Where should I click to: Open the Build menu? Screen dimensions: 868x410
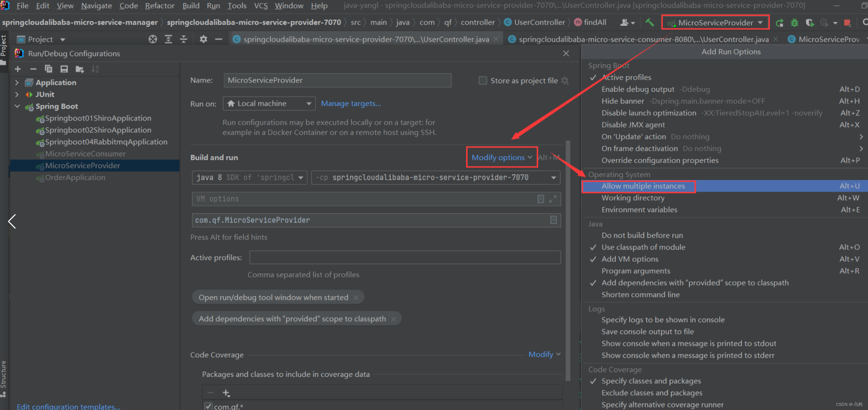[x=191, y=6]
